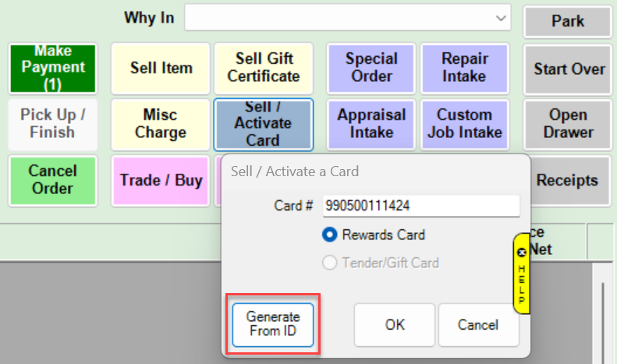Open the Sell Item function
Screen dimensions: 617x364
161,69
